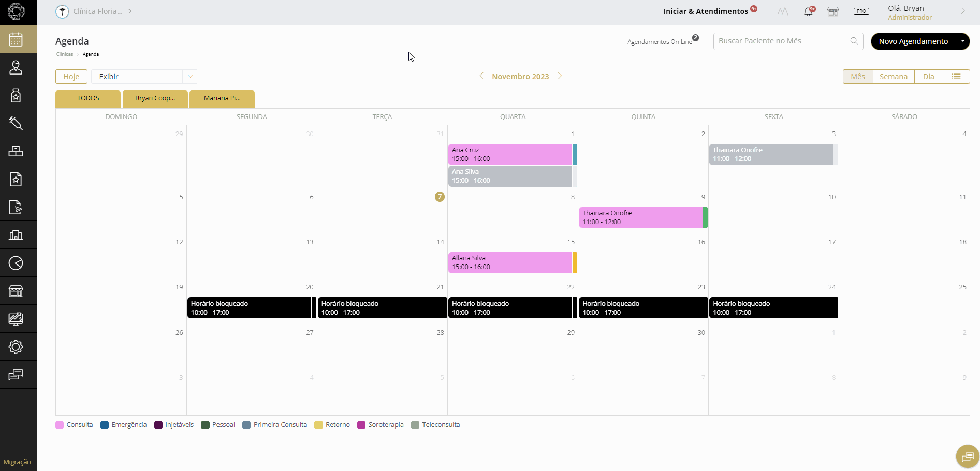Toggle the Mês calendar view

click(x=857, y=77)
